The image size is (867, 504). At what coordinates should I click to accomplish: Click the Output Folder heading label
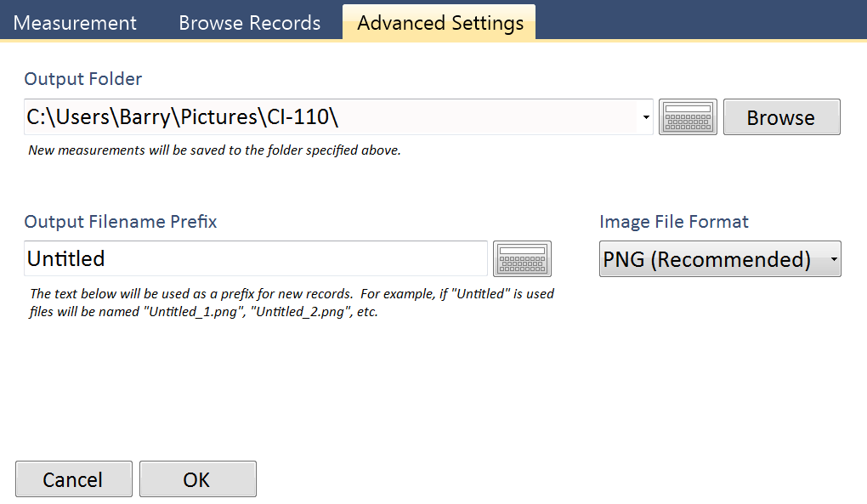pyautogui.click(x=83, y=79)
